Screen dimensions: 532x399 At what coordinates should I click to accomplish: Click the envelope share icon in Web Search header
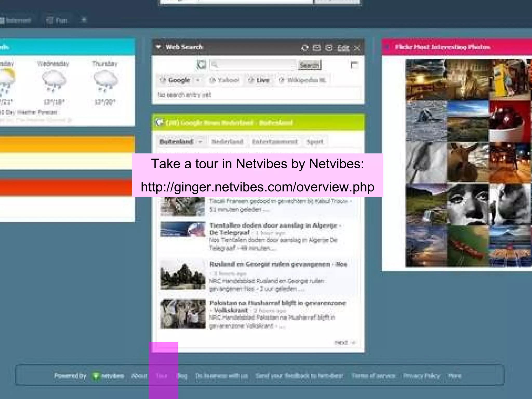click(x=317, y=48)
